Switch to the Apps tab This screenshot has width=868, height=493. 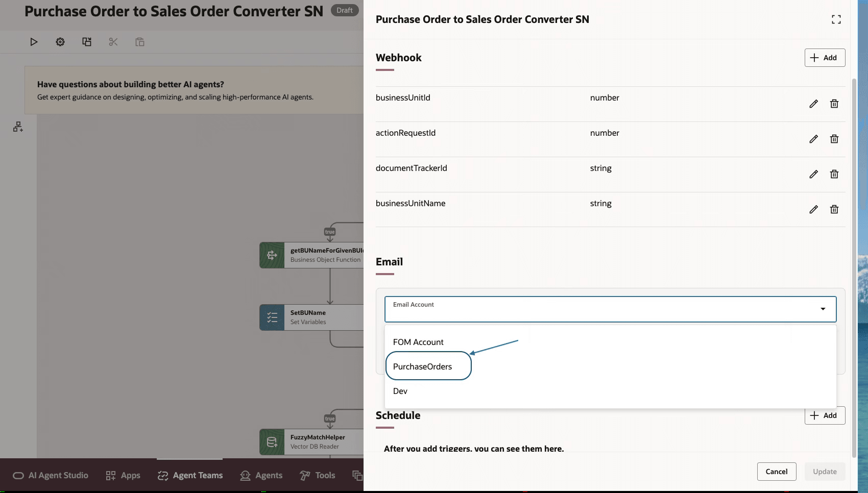(x=123, y=475)
